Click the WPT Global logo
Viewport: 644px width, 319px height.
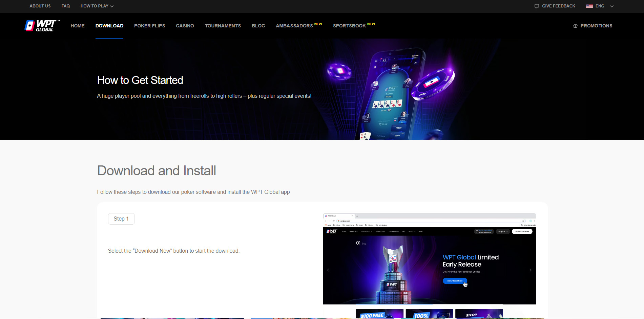tap(42, 26)
